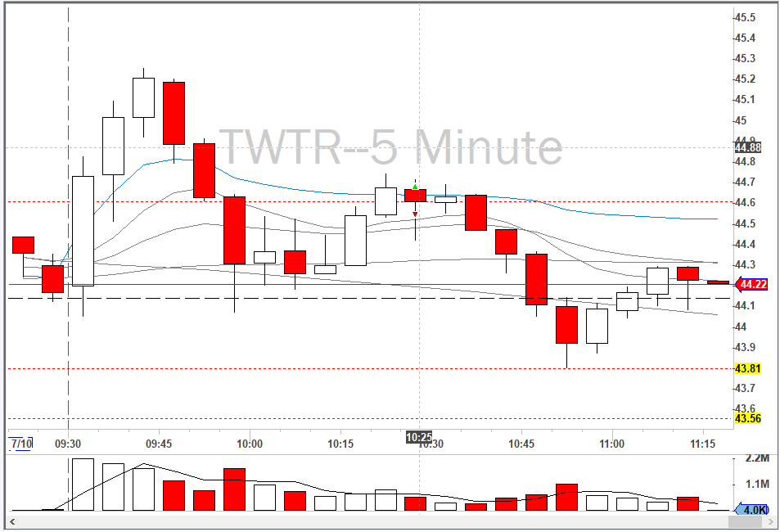Click the yellow 43.56 price level label
The height and width of the screenshot is (532, 780).
748,418
